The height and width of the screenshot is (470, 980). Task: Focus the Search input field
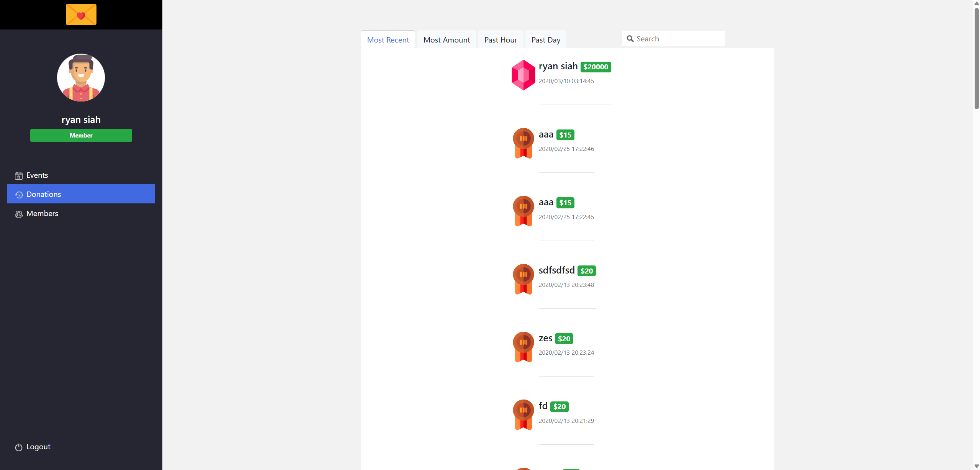[x=678, y=39]
